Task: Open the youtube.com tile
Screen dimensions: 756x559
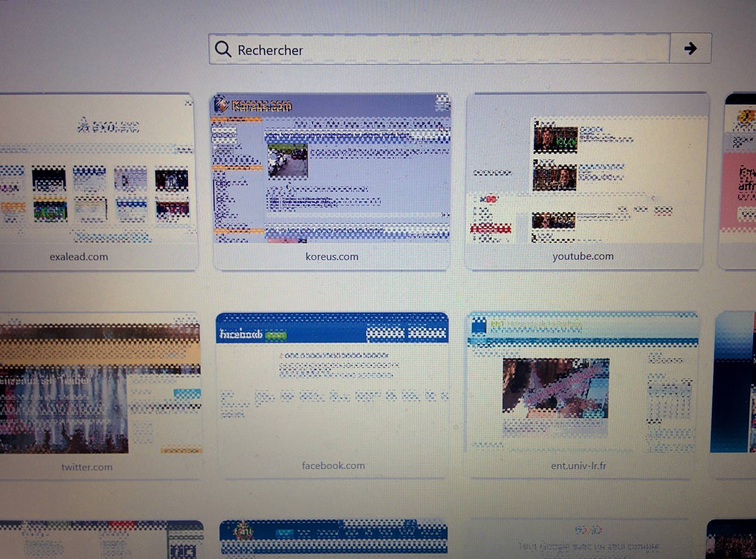Action: (x=586, y=181)
